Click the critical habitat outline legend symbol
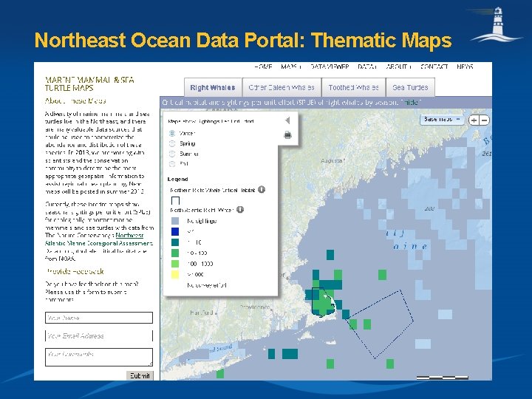Viewport: 532px width, 399px height. [175, 200]
